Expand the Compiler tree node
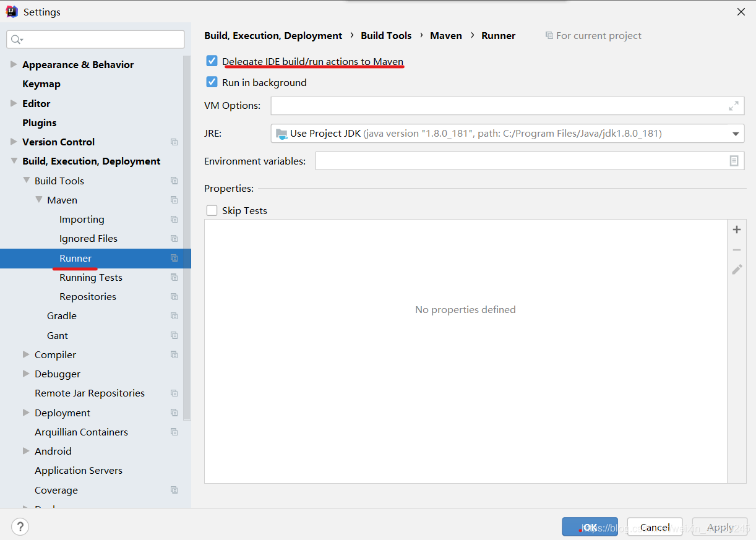 tap(26, 354)
